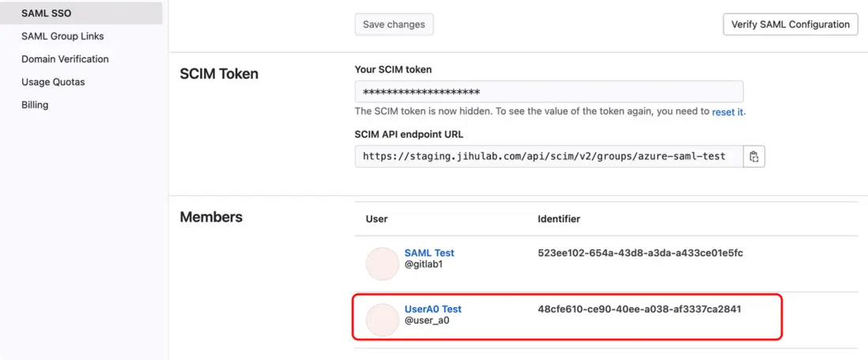Navigate to Usage Quotas
Screen dimensions: 868x360
53,82
